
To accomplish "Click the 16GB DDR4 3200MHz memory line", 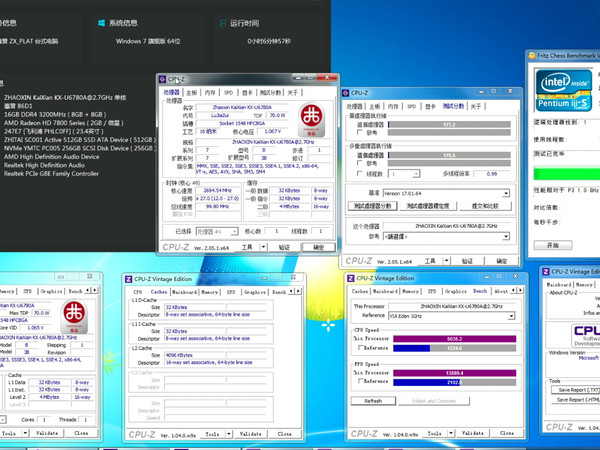I will (55, 114).
